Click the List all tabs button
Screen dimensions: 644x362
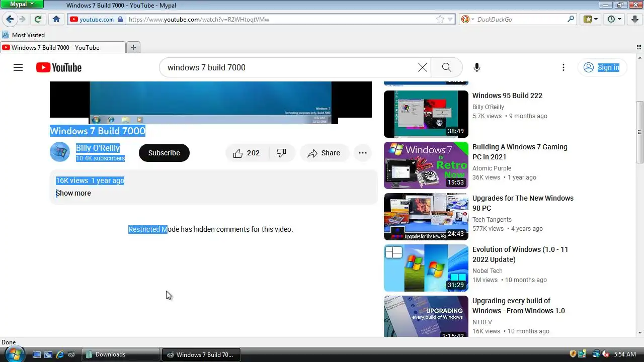(x=639, y=47)
